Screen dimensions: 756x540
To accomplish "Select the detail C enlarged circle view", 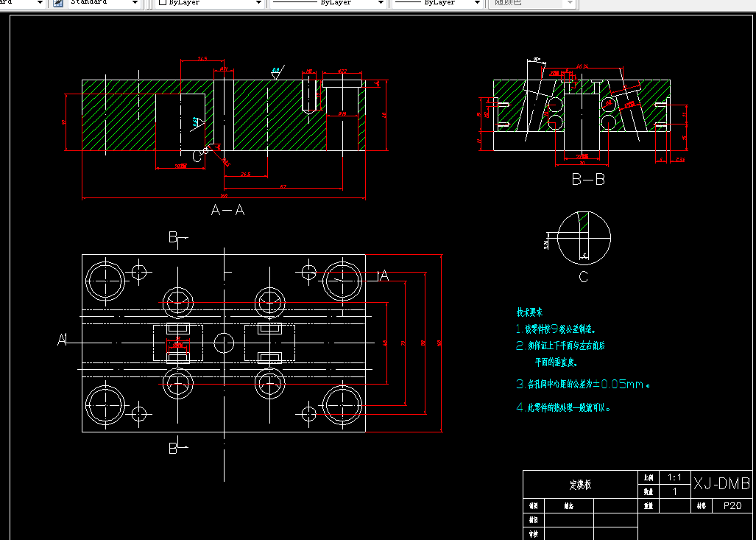I will click(x=584, y=238).
